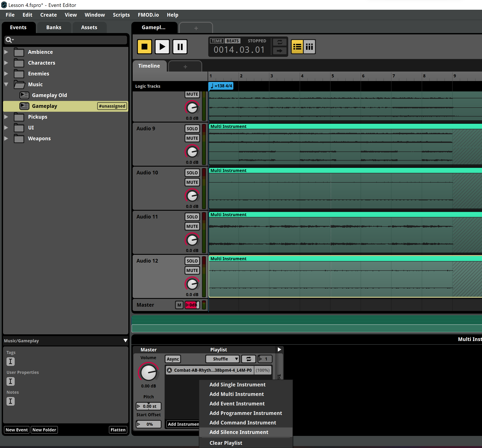Toggle SOLO on Audio 11 track

(x=192, y=217)
